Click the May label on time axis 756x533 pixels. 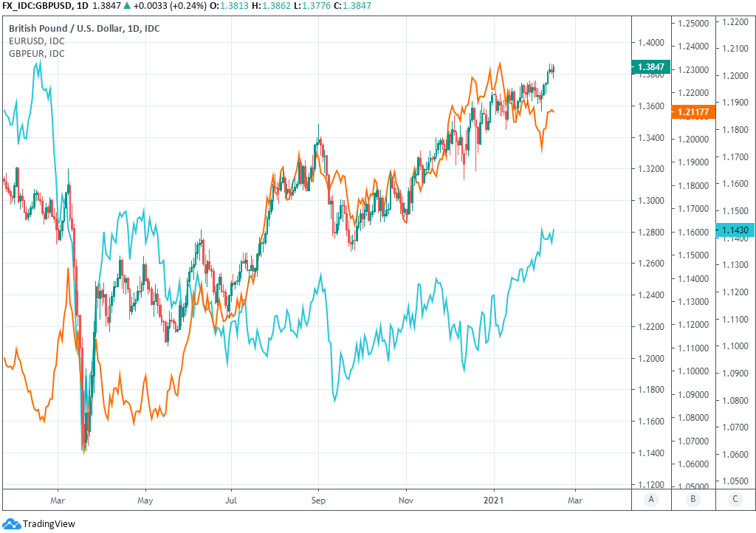[x=145, y=500]
